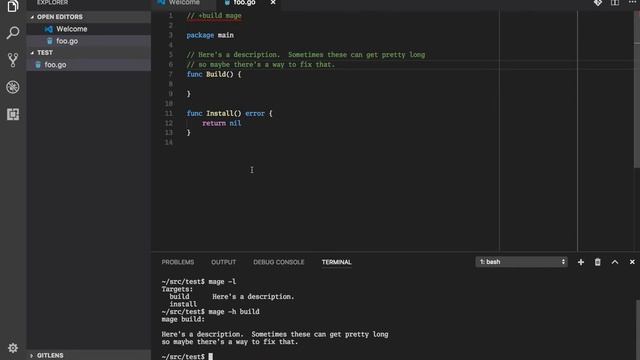Select foo.go in Open Editors list

click(x=89, y=41)
